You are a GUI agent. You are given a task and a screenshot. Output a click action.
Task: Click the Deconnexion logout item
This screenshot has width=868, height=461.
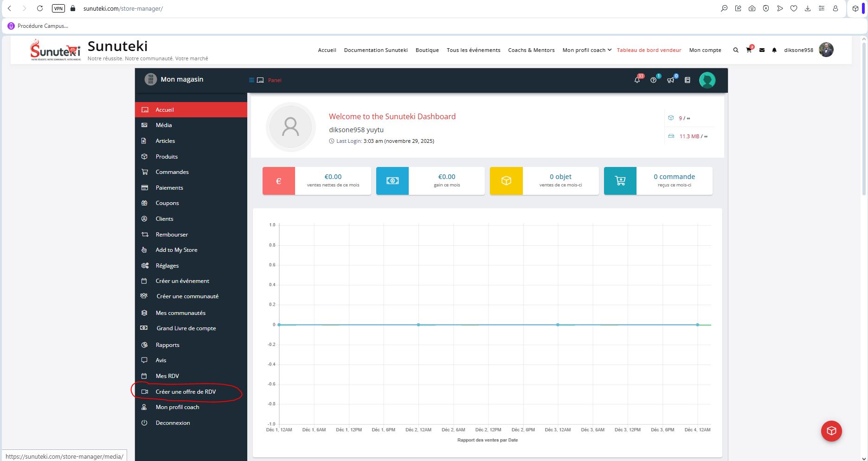pyautogui.click(x=173, y=423)
